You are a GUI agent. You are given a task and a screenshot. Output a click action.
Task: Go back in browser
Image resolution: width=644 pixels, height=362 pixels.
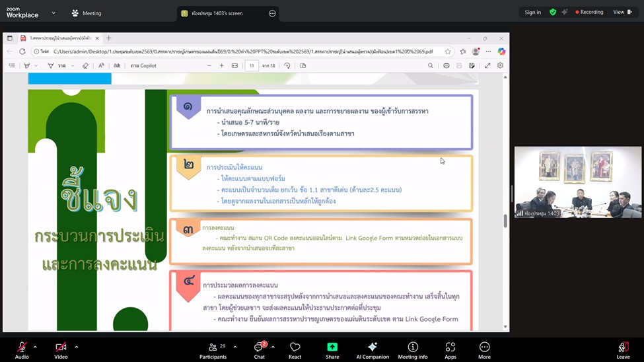[x=10, y=52]
